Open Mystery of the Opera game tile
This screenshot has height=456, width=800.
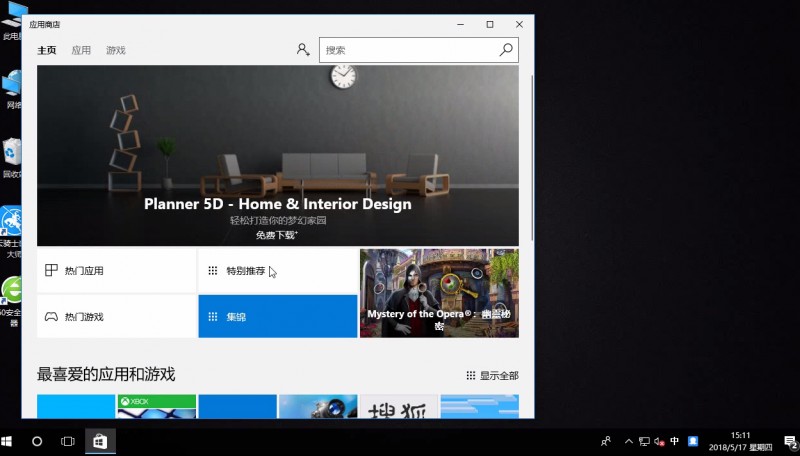[439, 293]
